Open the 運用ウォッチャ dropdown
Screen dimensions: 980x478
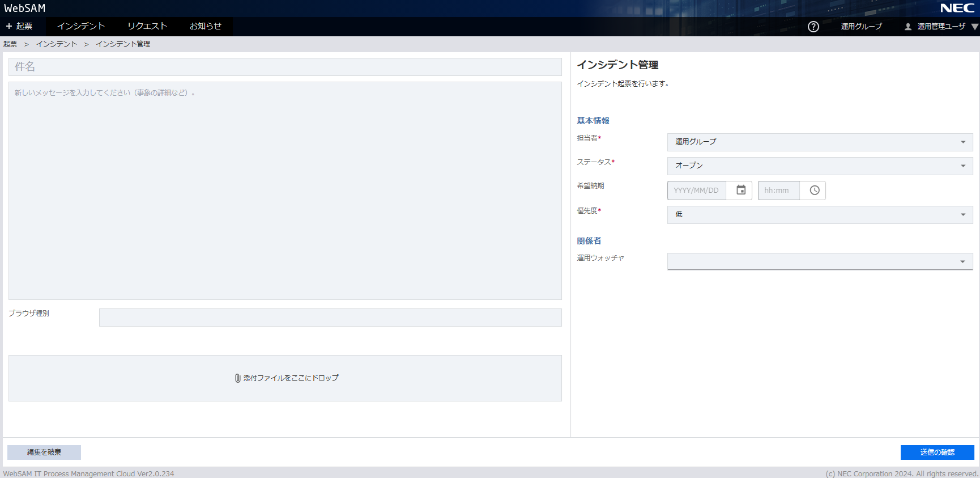[820, 261]
